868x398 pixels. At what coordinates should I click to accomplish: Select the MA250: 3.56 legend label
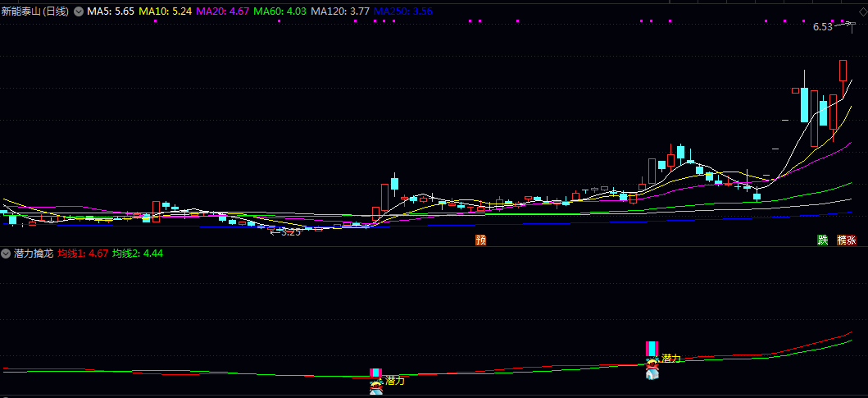(x=403, y=11)
